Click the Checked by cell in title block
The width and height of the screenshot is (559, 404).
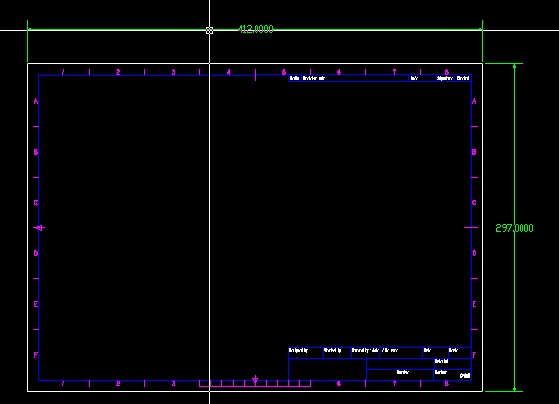click(x=337, y=352)
